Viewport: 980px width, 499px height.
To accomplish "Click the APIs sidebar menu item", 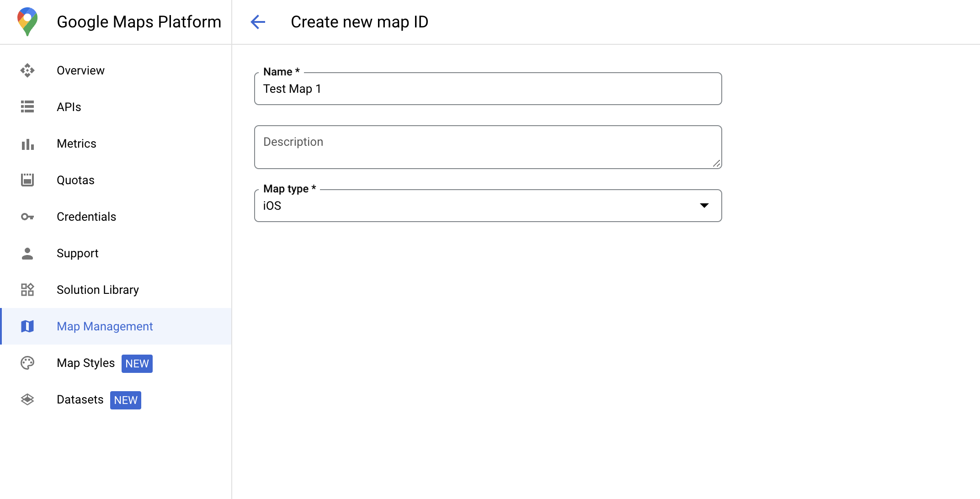I will (68, 107).
